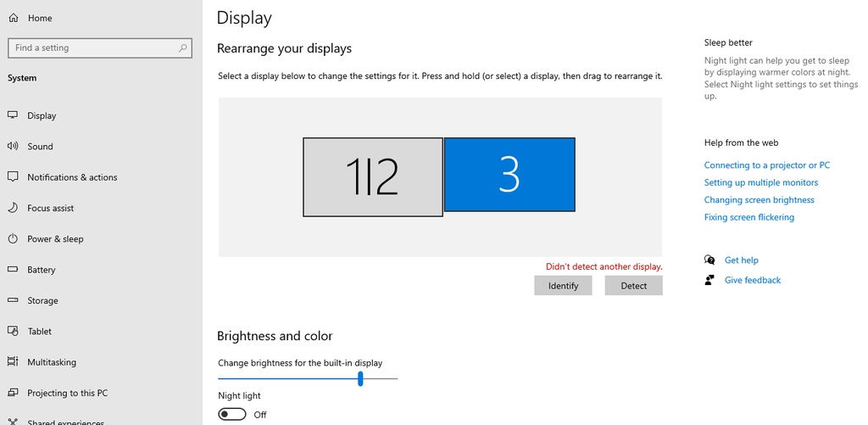Select display 3 in the arrangement

[509, 175]
